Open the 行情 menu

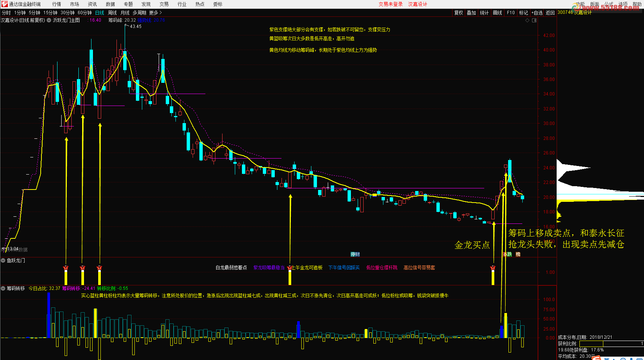(57, 4)
